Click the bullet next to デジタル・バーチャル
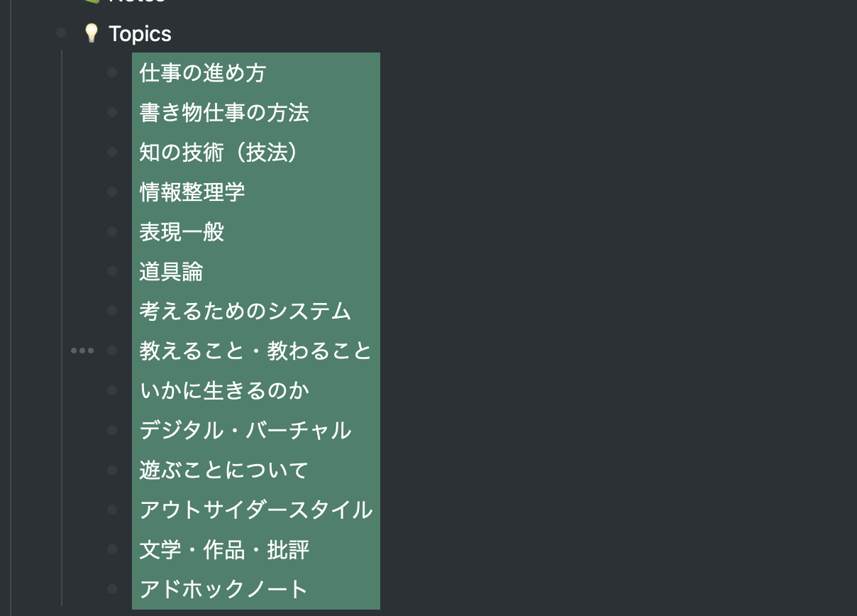Viewport: 857px width, 616px height. point(112,430)
